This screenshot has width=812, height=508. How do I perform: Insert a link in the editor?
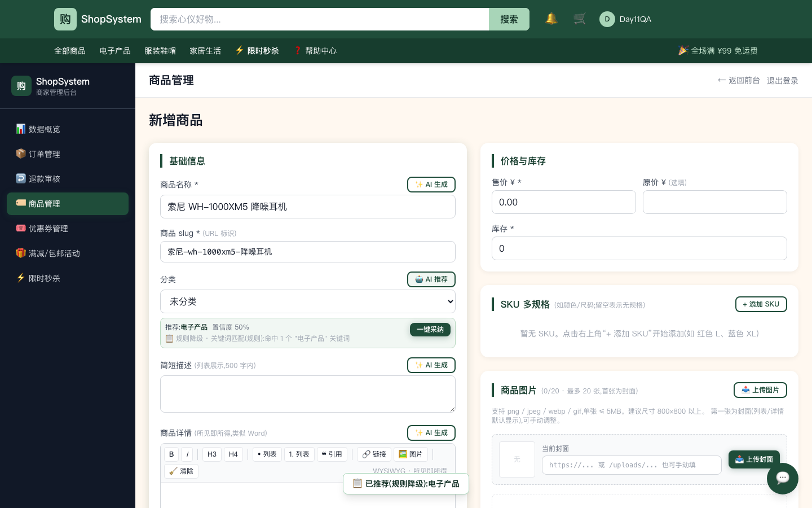coord(374,454)
